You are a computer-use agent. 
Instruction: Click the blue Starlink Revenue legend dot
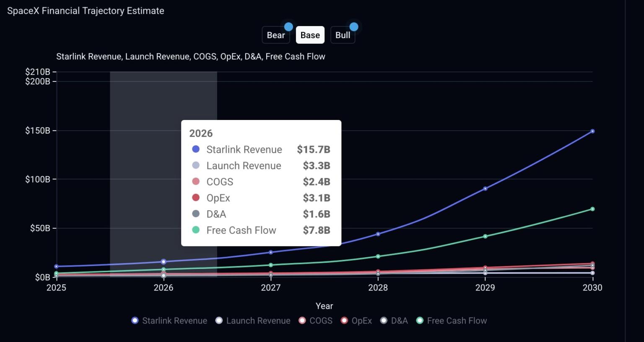tap(135, 320)
